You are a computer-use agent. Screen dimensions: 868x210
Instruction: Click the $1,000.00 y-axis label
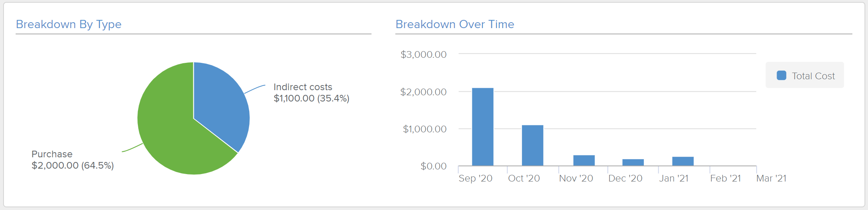tap(425, 129)
